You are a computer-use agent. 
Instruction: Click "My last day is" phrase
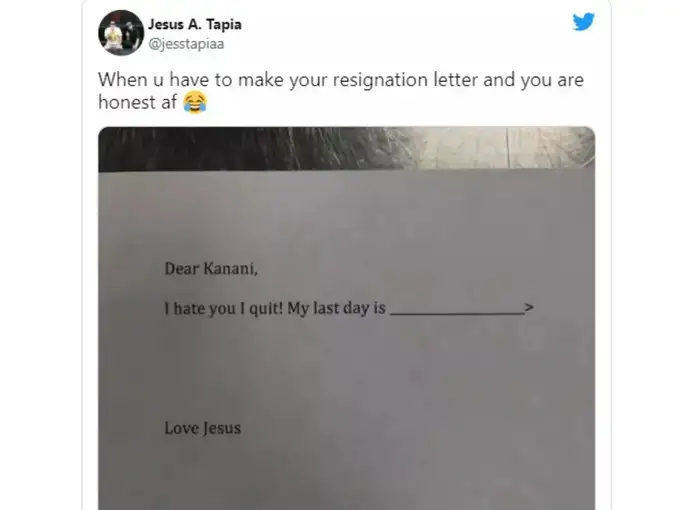coord(337,308)
